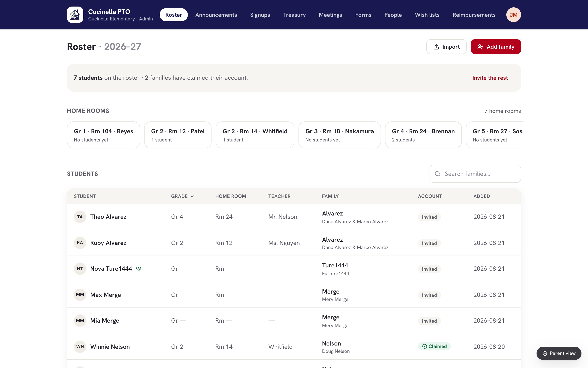Click the 2026-08-20 added date
Image resolution: width=588 pixels, height=368 pixels.
click(x=489, y=347)
